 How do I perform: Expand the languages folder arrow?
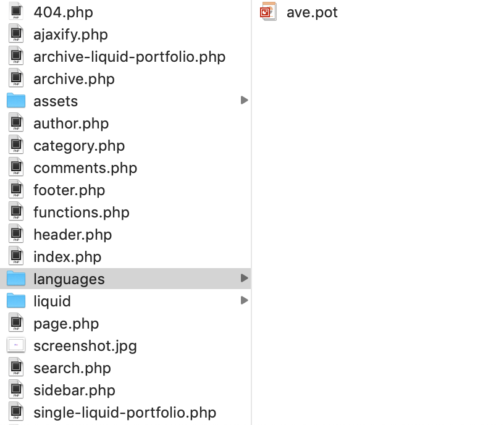click(x=245, y=278)
